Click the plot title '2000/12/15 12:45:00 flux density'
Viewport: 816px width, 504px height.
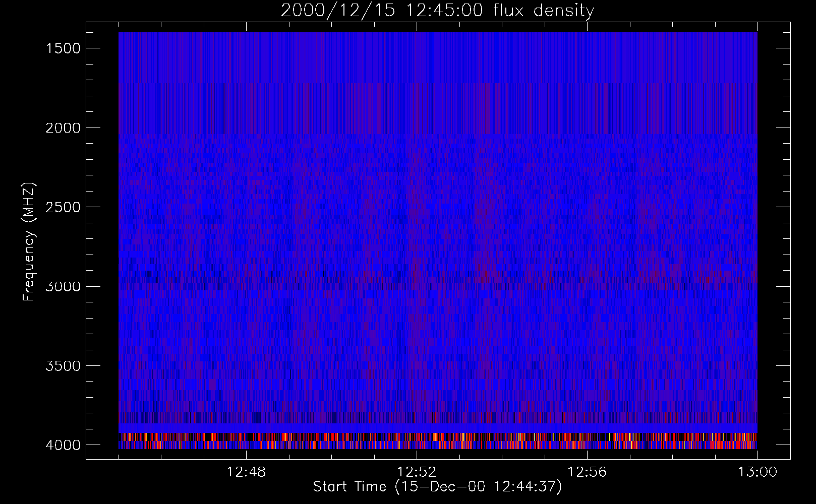point(437,11)
